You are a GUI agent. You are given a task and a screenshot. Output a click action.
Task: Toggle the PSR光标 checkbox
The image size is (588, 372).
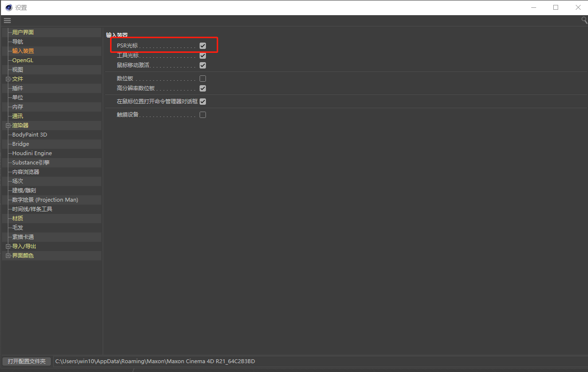click(x=203, y=46)
